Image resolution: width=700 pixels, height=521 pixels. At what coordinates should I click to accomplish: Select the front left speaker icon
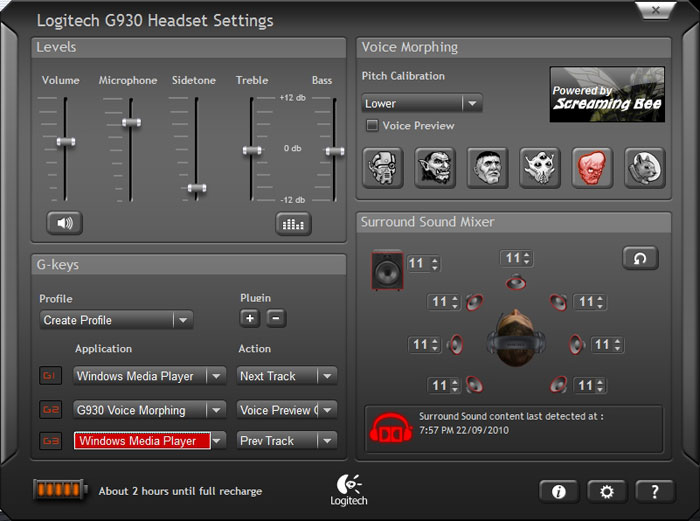[475, 302]
